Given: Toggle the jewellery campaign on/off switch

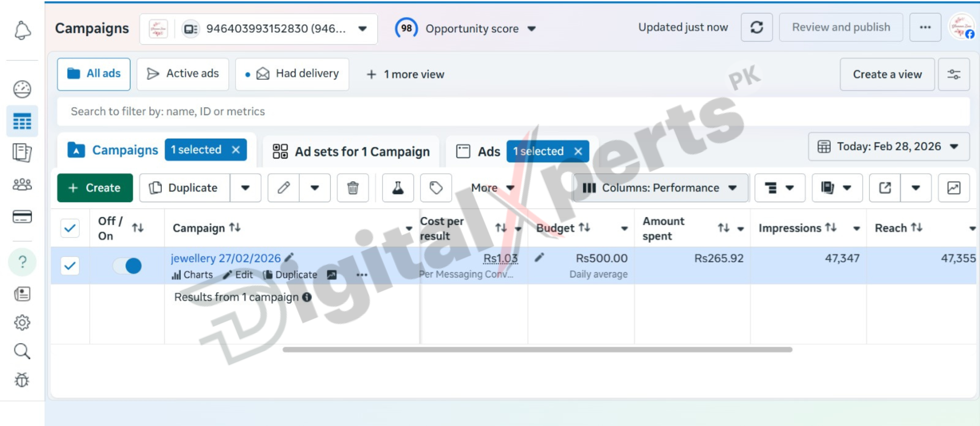Looking at the screenshot, I should click(127, 266).
